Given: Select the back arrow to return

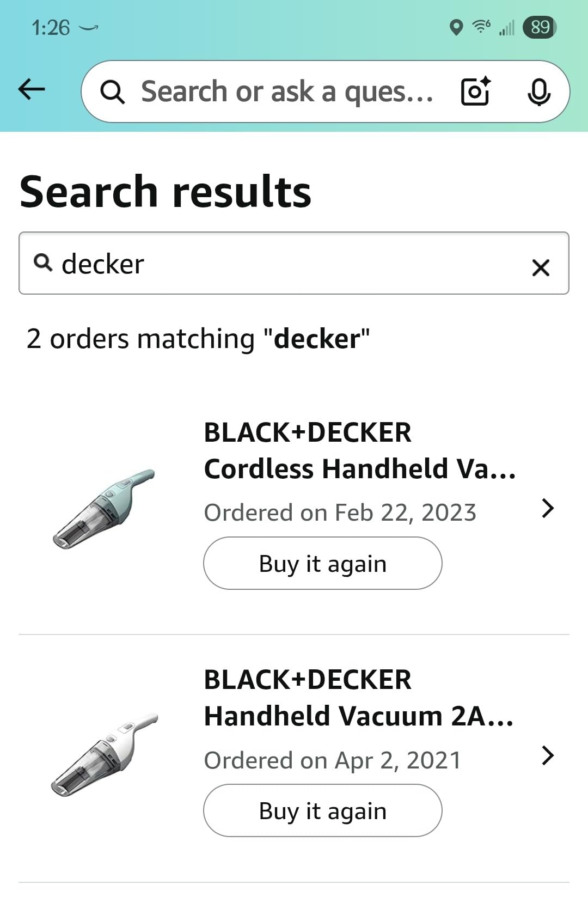Looking at the screenshot, I should [31, 89].
